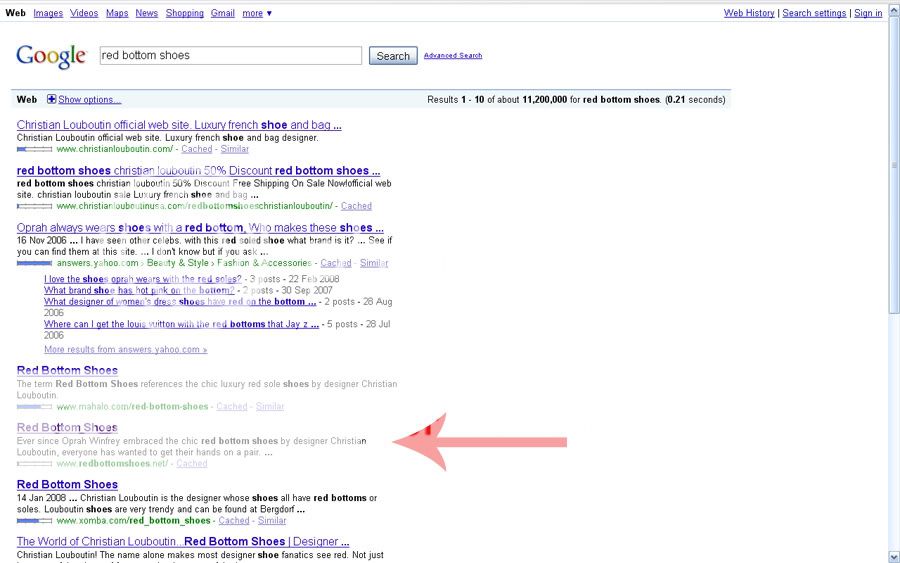Open Cached link for christianlouboutinusa.com result
The height and width of the screenshot is (563, 900).
356,206
